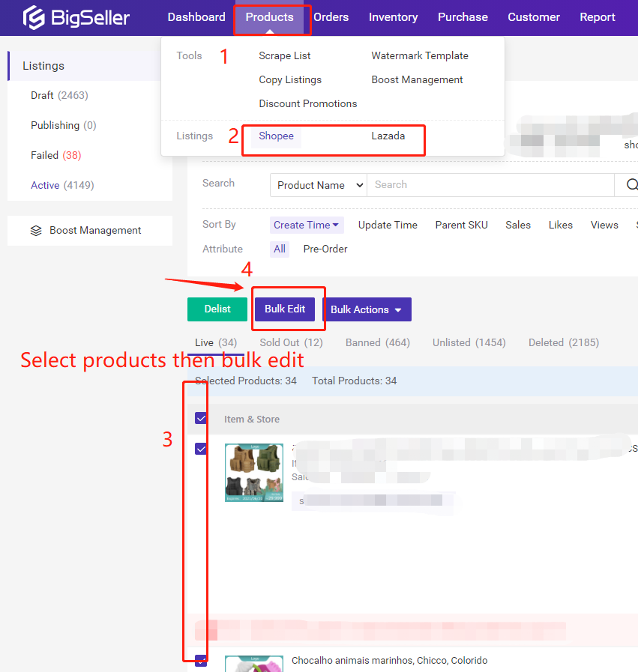Open the Dashboard menu
This screenshot has height=672, width=638.
196,17
